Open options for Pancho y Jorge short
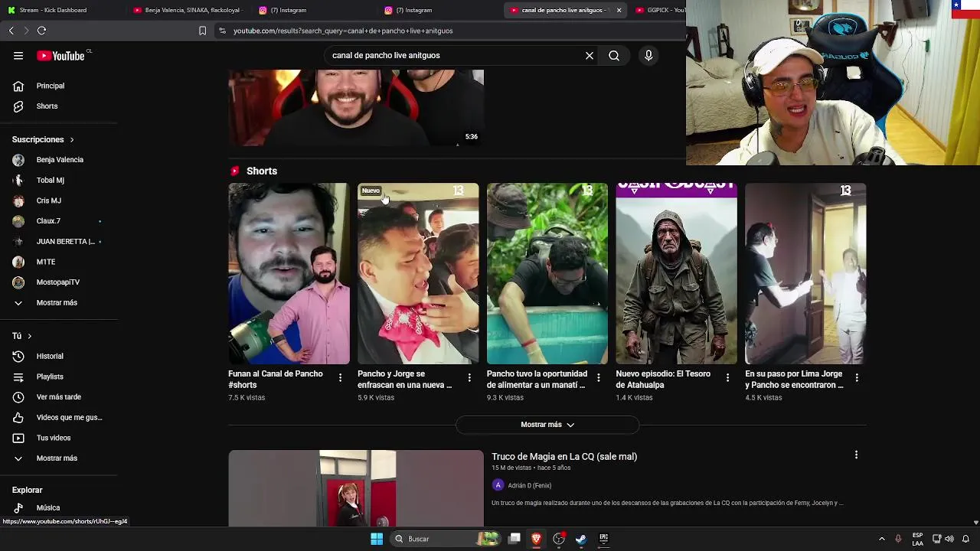 point(469,378)
